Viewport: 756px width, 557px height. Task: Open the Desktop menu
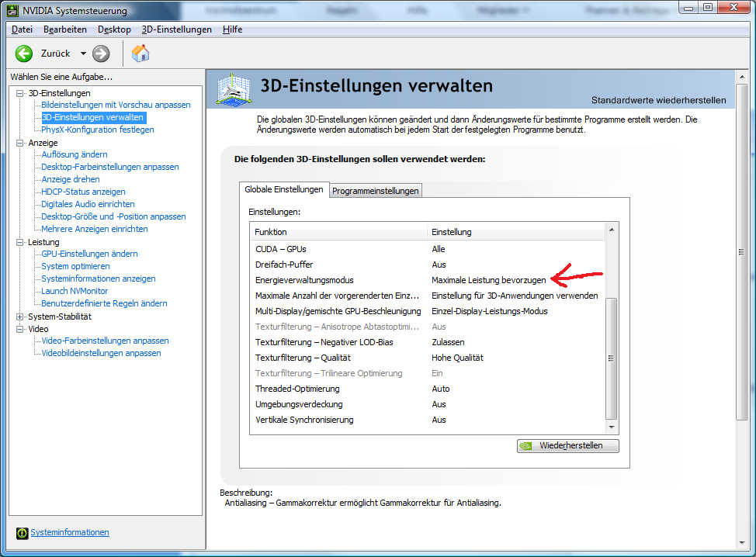click(114, 29)
